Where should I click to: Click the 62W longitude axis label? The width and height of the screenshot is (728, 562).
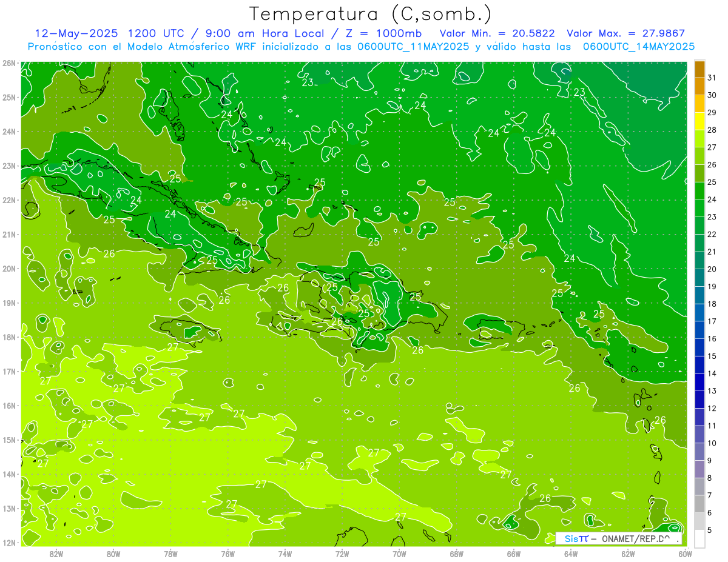pyautogui.click(x=628, y=554)
